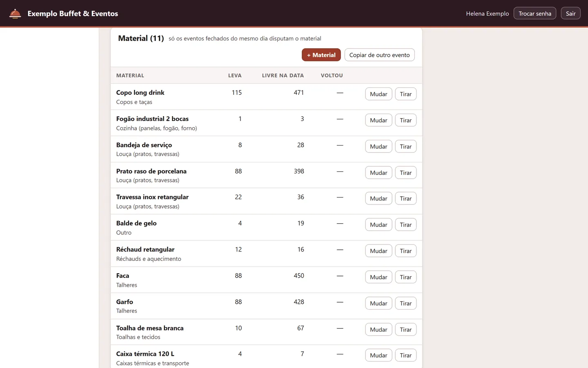588x368 pixels.
Task: Click Tirar for Balde de gelo
Action: (406, 224)
